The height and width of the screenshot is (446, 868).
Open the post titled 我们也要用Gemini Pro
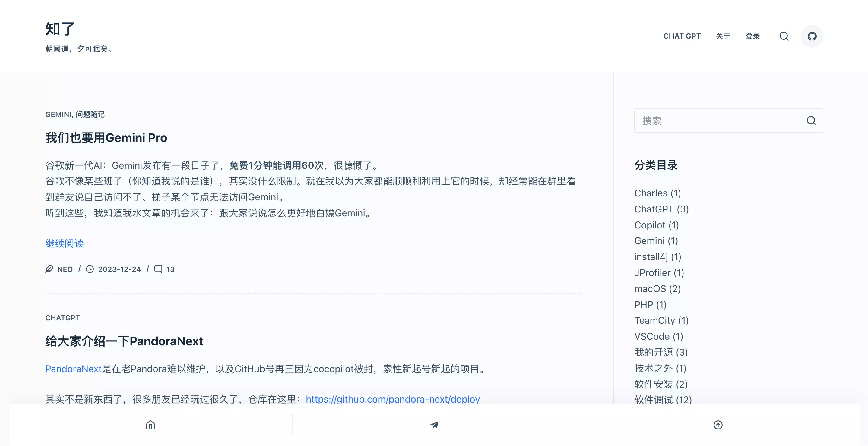pos(106,138)
